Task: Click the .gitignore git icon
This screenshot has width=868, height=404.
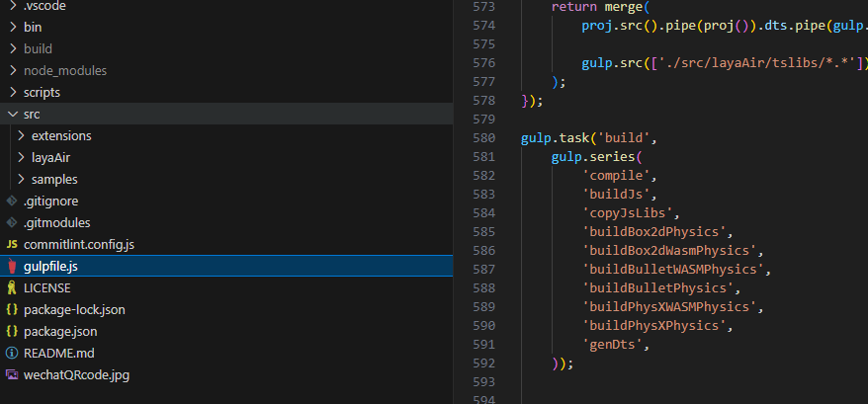Action: click(12, 202)
